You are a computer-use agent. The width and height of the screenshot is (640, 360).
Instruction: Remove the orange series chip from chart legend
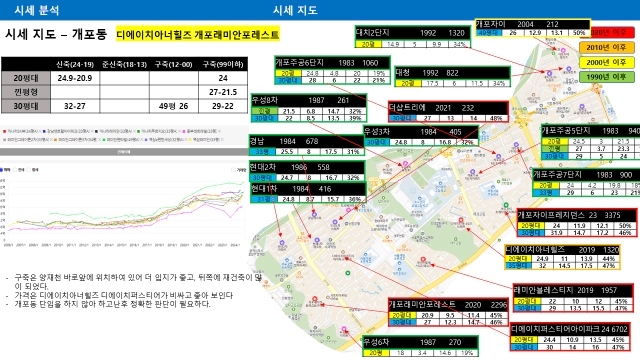coord(100,139)
